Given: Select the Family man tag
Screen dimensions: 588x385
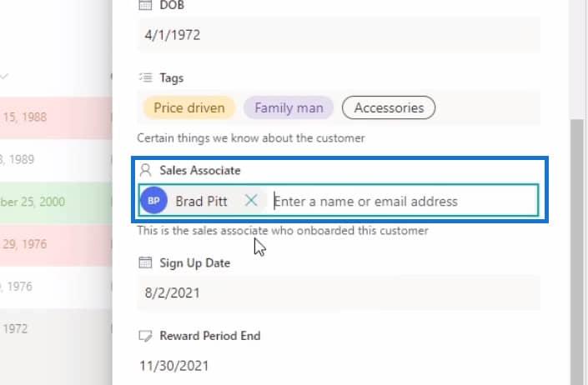Looking at the screenshot, I should coord(289,107).
